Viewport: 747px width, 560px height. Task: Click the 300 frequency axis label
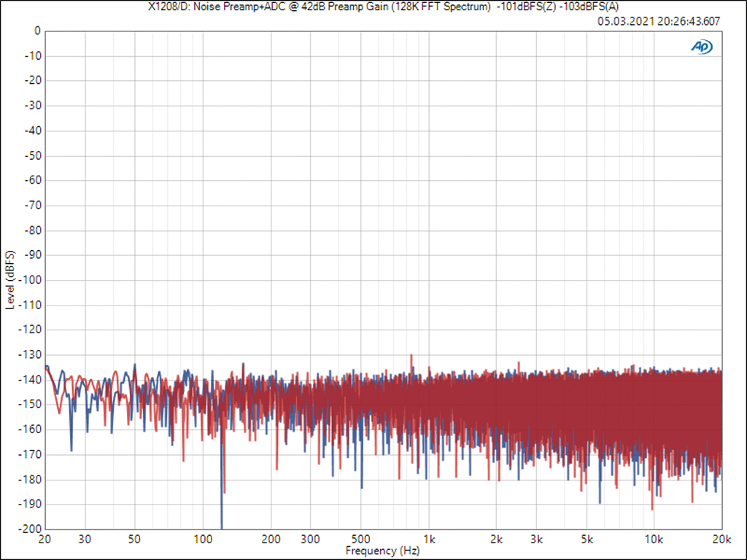point(311,540)
